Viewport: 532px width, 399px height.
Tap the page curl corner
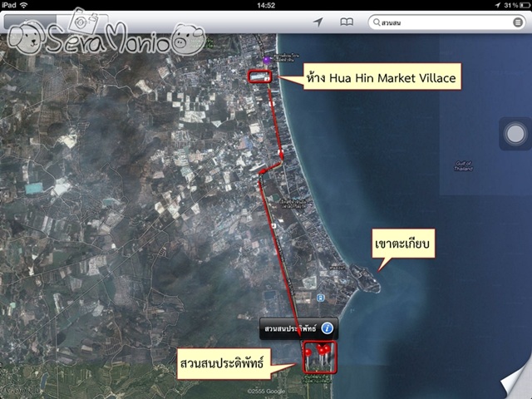[517, 382]
